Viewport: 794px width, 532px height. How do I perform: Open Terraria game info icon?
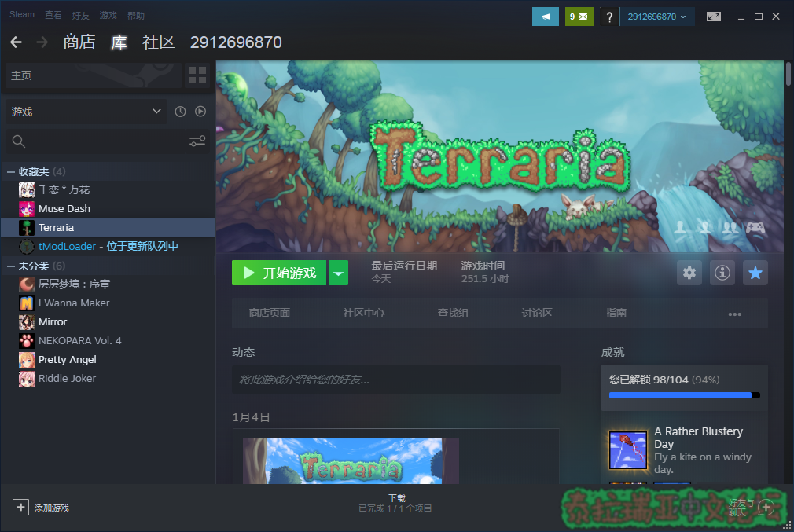coord(722,273)
